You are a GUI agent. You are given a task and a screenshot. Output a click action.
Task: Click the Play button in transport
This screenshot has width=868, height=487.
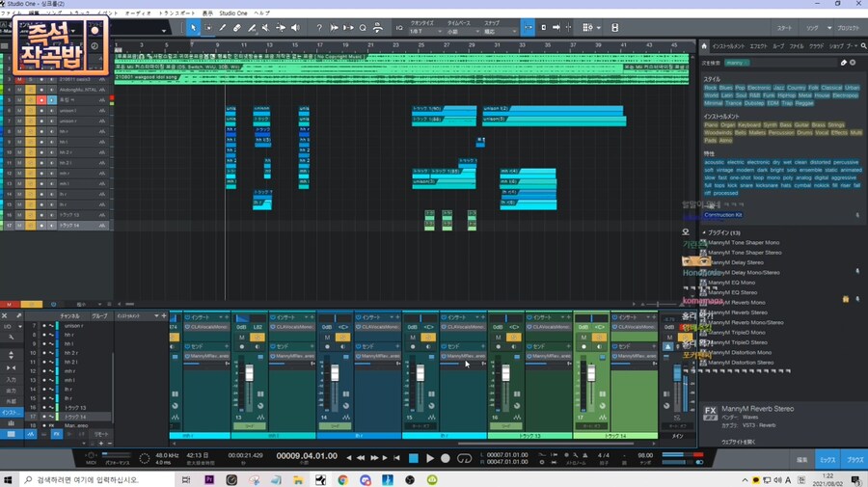(x=429, y=458)
